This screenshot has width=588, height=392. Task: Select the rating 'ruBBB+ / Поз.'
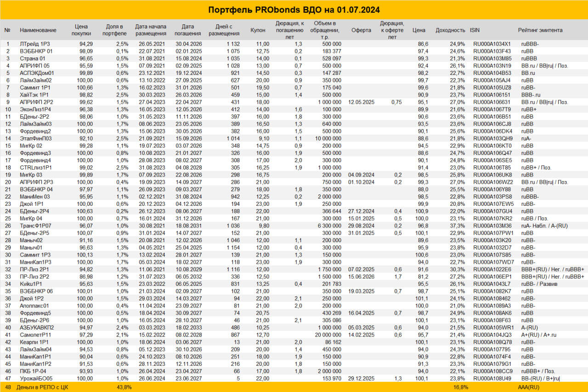[538, 371]
